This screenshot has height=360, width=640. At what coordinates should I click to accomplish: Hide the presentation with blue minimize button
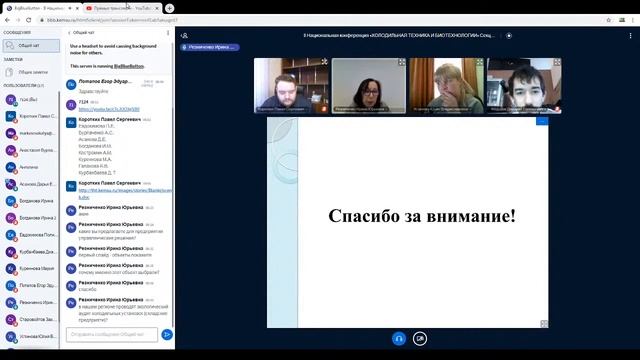[x=542, y=121]
